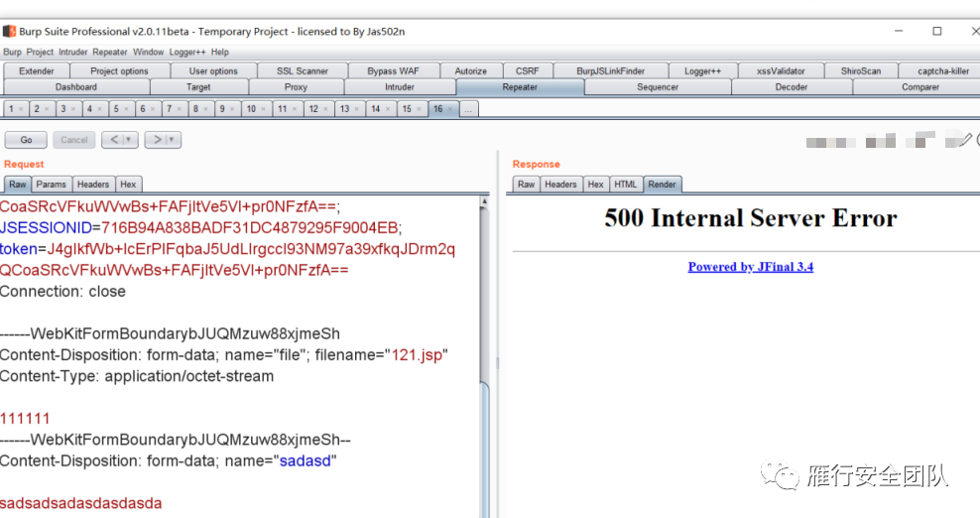Switch to the Bypass WAF tab
The width and height of the screenshot is (980, 518).
[x=393, y=70]
